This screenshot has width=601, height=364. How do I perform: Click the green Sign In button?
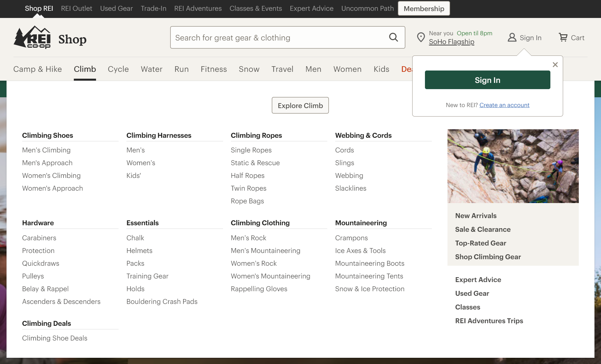click(x=487, y=80)
